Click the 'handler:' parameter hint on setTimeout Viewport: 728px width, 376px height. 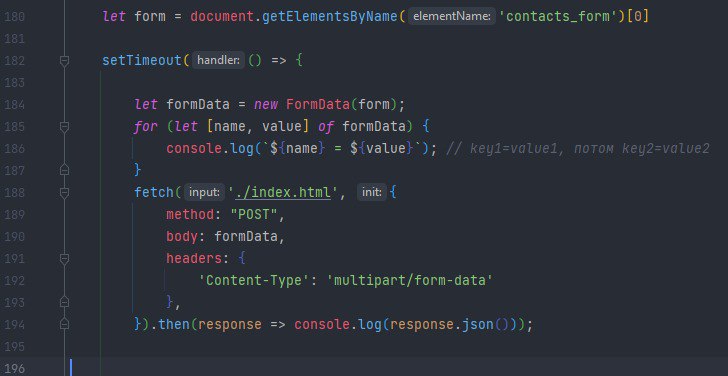click(218, 60)
